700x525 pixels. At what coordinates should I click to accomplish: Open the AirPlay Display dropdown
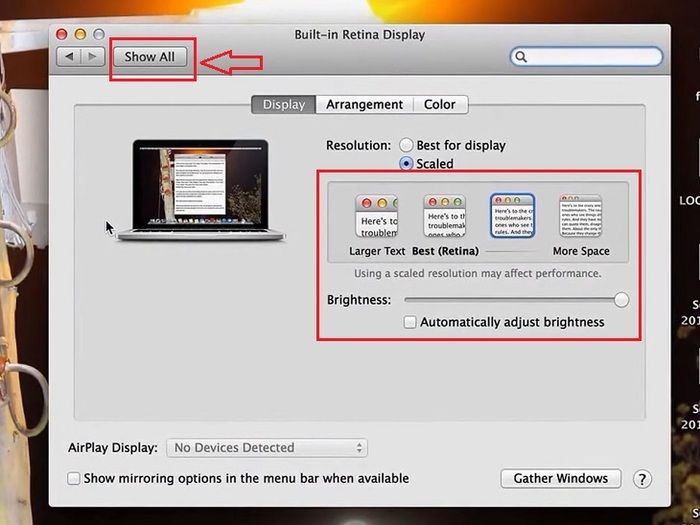(267, 448)
